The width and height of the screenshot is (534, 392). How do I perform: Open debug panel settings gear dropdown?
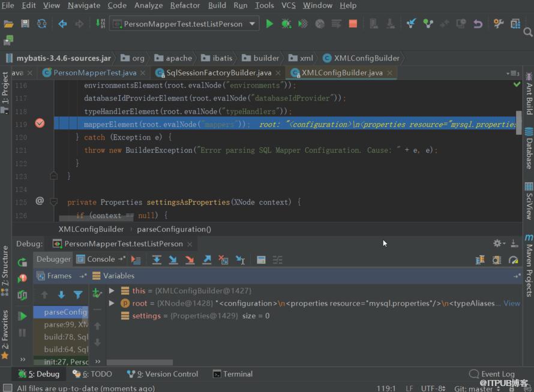499,243
